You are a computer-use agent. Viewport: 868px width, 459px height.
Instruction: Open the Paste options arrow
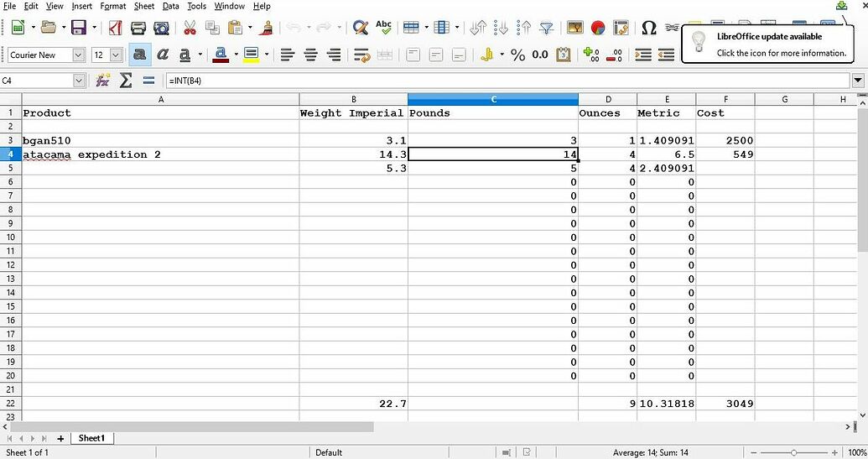250,27
